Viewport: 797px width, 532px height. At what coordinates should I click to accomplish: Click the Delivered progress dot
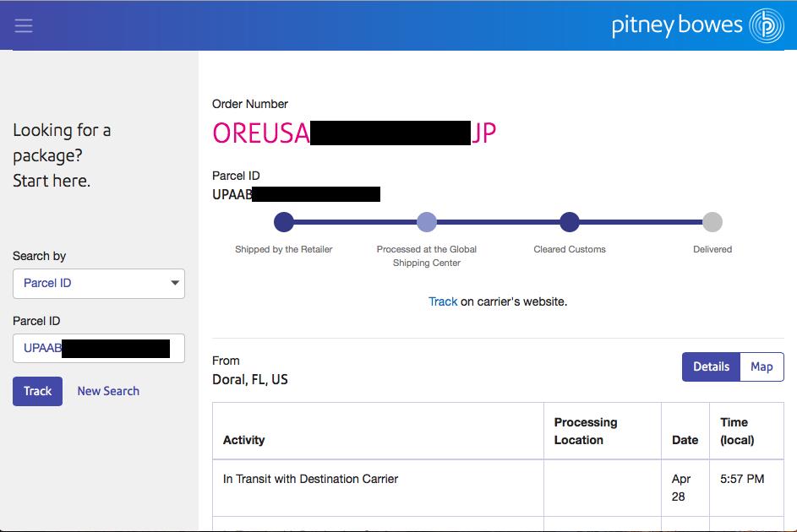(x=712, y=222)
